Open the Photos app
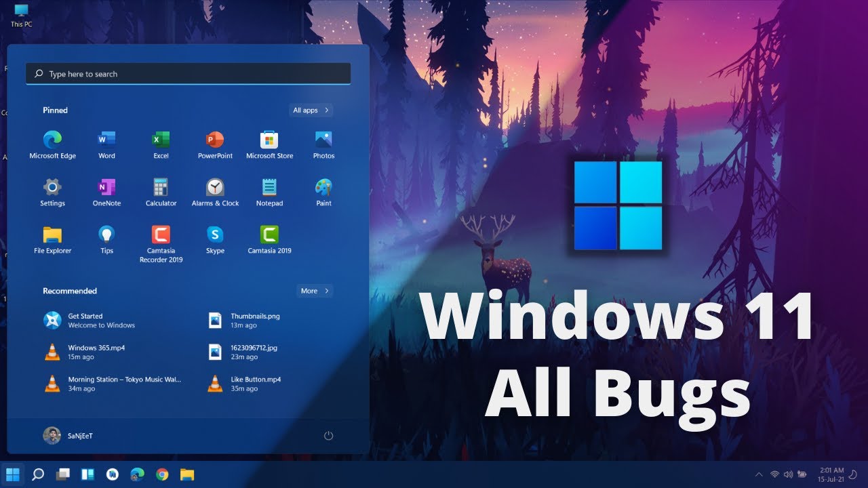 [323, 145]
